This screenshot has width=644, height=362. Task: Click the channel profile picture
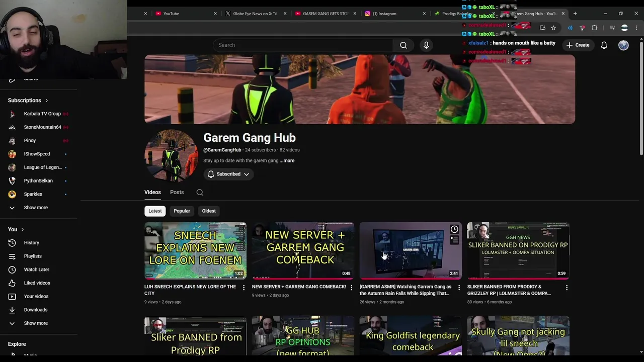pyautogui.click(x=171, y=156)
